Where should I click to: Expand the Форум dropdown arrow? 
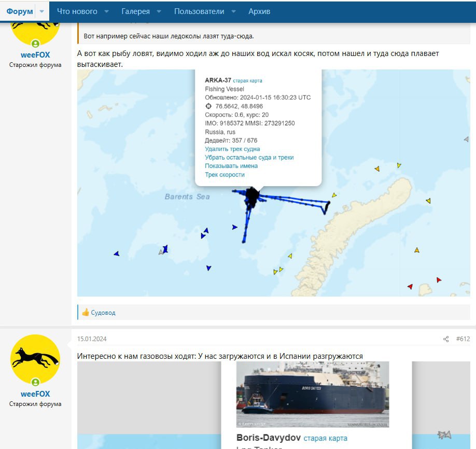click(x=42, y=11)
